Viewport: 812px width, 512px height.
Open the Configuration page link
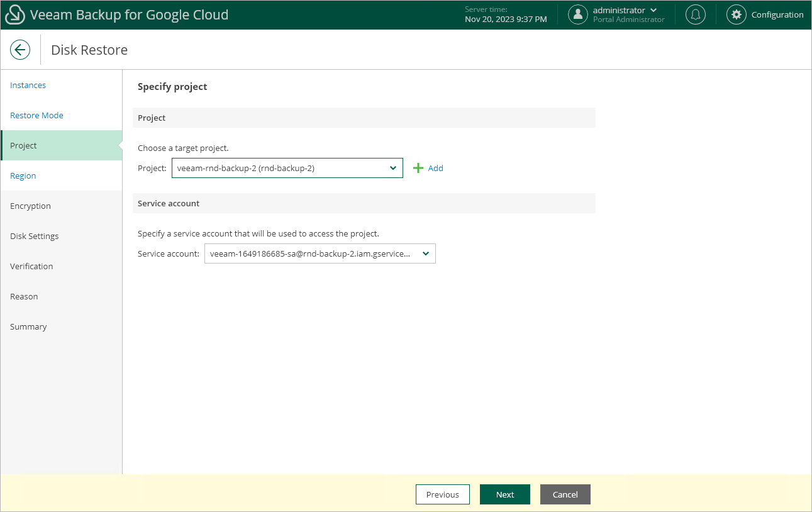point(777,14)
